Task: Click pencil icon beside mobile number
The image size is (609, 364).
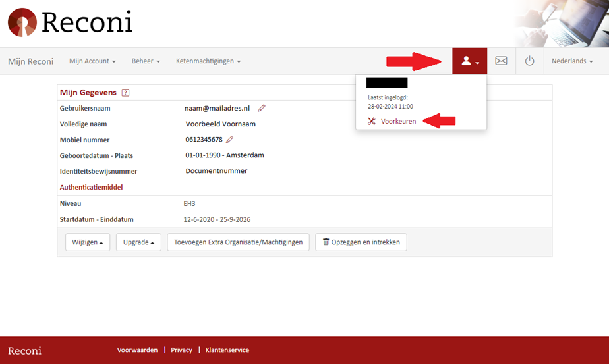Action: pyautogui.click(x=229, y=140)
